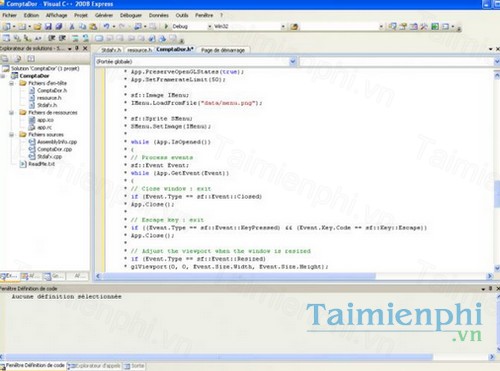
Task: Click the editor scroll-down arrow
Action: 497,268
